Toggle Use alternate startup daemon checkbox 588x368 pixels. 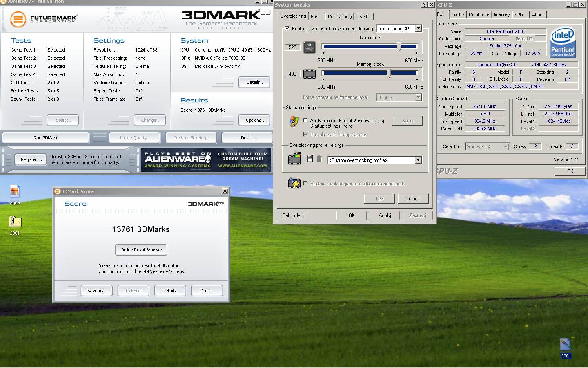305,134
